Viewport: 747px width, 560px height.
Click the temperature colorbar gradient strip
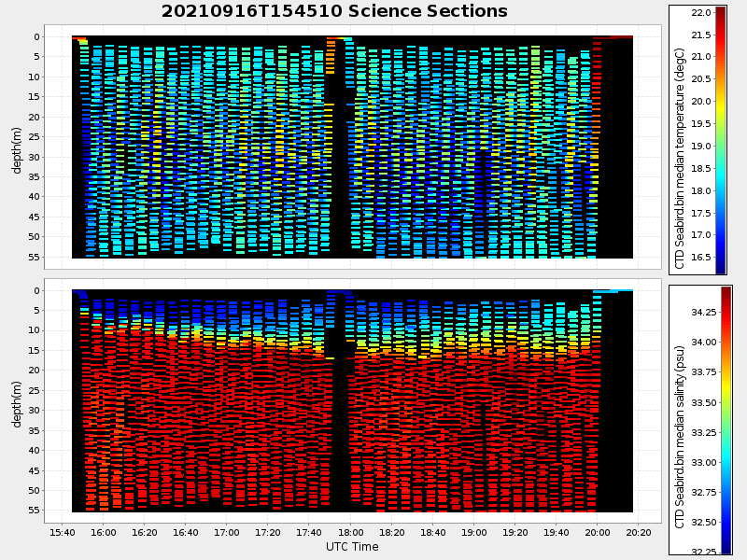click(x=721, y=140)
